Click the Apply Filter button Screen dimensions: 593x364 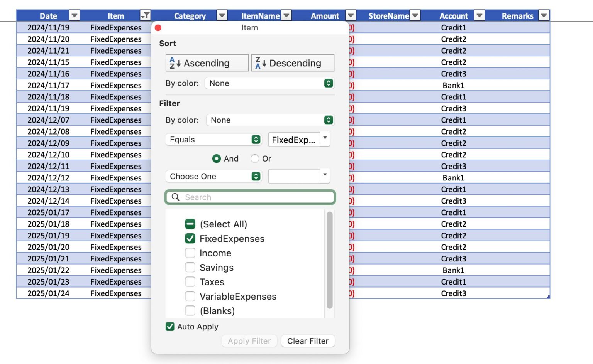pos(249,341)
